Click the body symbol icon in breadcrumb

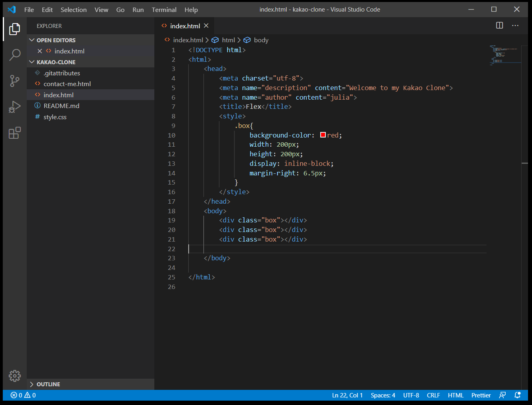tap(247, 40)
